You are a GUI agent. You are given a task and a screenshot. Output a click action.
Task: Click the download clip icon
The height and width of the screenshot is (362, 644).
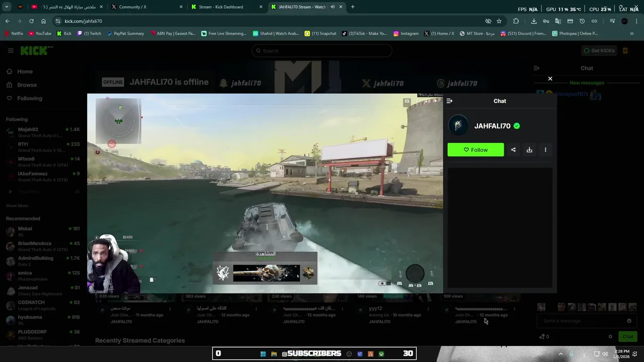(x=529, y=150)
